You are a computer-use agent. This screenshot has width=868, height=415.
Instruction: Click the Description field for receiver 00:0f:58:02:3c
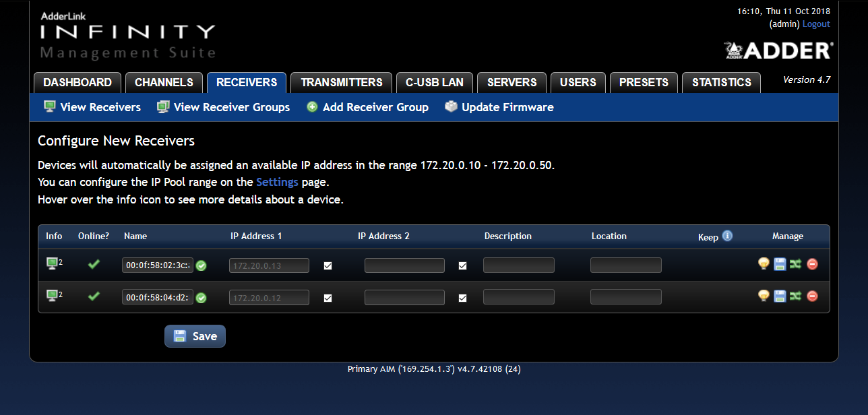[x=519, y=265]
